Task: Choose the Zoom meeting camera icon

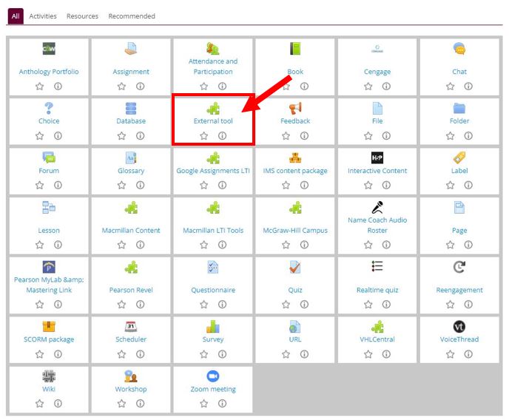Action: click(x=213, y=376)
